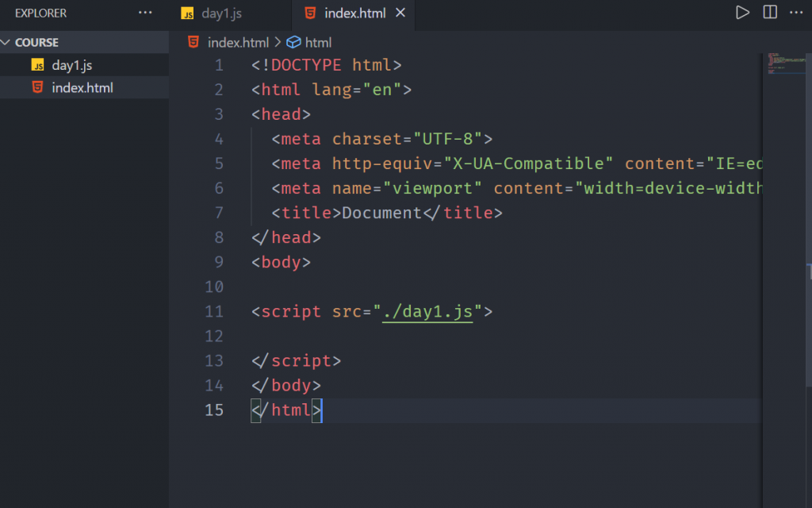812x508 pixels.
Task: Click line number 15 in gutter
Action: click(x=214, y=410)
